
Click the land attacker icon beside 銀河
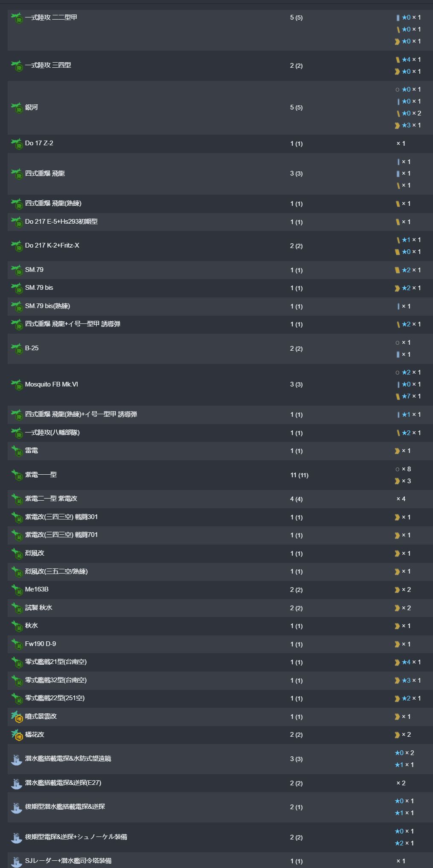[x=17, y=108]
